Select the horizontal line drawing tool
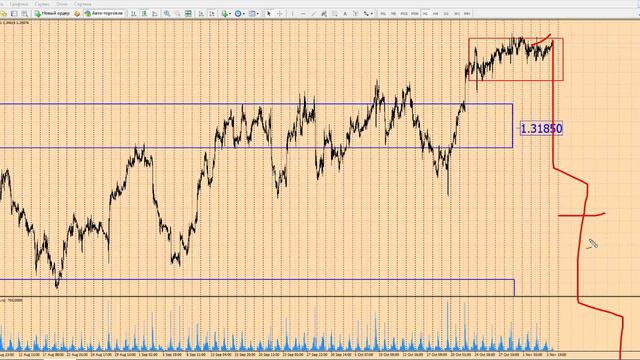The width and height of the screenshot is (640, 360). 303,13
